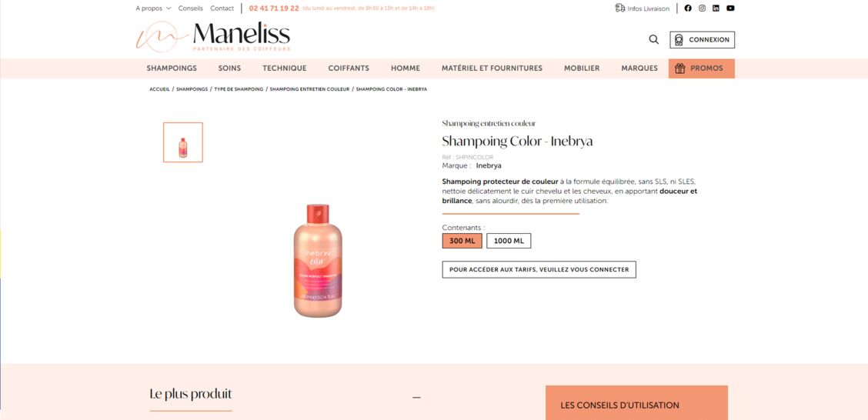The image size is (868, 420).
Task: Click Pour accéder aux tarifs, veuillez vous connecter
Action: [x=539, y=269]
